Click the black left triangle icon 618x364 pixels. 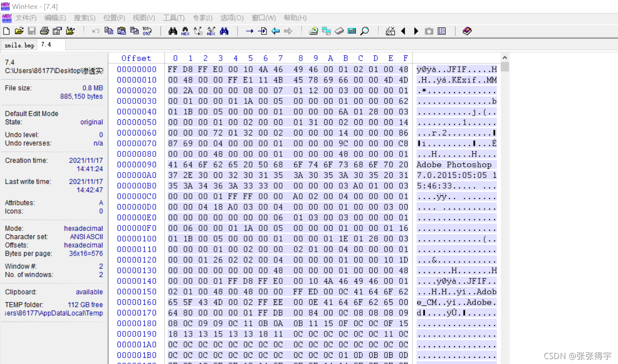click(x=403, y=31)
